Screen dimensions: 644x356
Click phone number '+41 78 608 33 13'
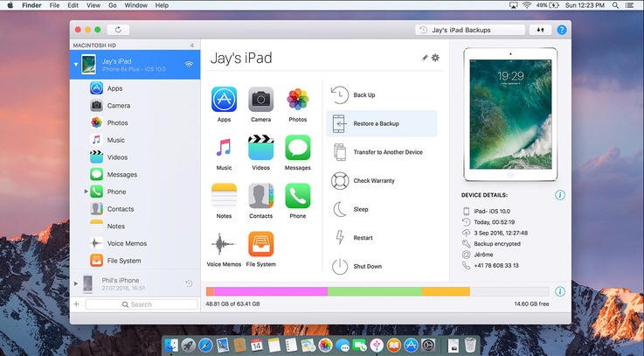tap(496, 266)
